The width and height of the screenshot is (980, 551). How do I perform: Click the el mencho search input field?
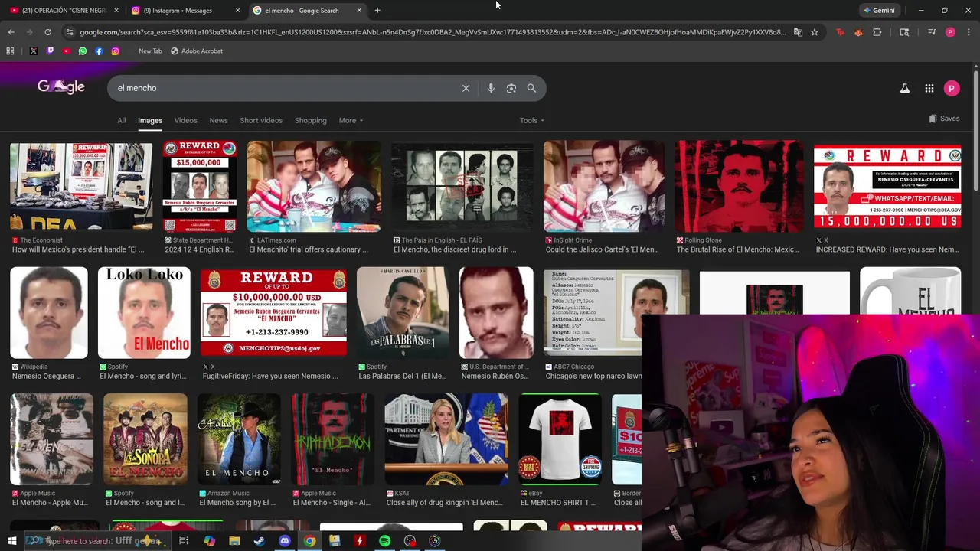283,88
